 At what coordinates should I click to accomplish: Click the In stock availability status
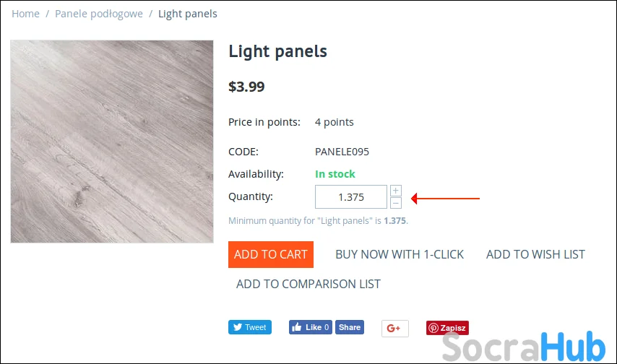click(335, 174)
